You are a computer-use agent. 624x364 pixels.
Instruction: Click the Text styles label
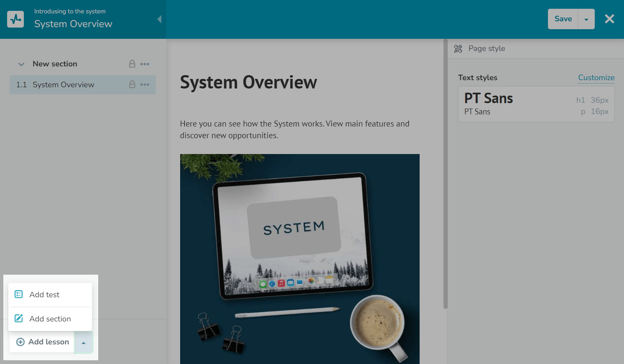tap(478, 78)
